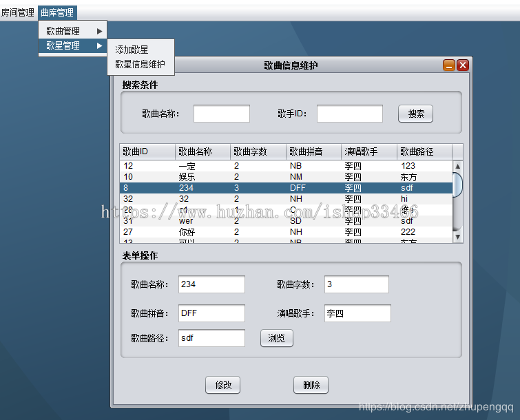520x420 pixels.
Task: Click the 演唱歌手 field containing 李四
Action: pyautogui.click(x=357, y=313)
